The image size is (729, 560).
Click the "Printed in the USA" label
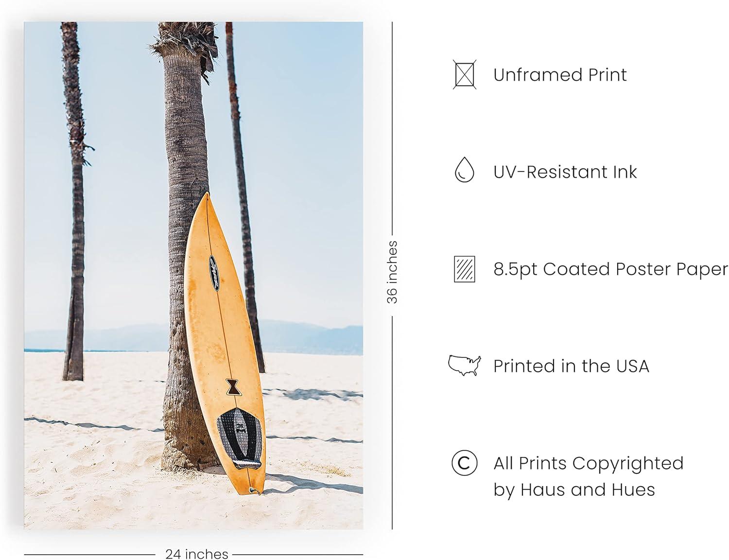click(571, 366)
